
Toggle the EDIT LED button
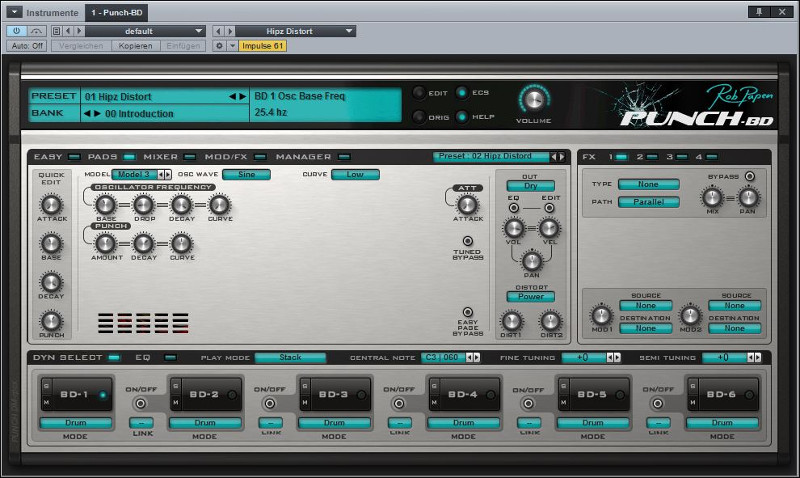tap(418, 93)
